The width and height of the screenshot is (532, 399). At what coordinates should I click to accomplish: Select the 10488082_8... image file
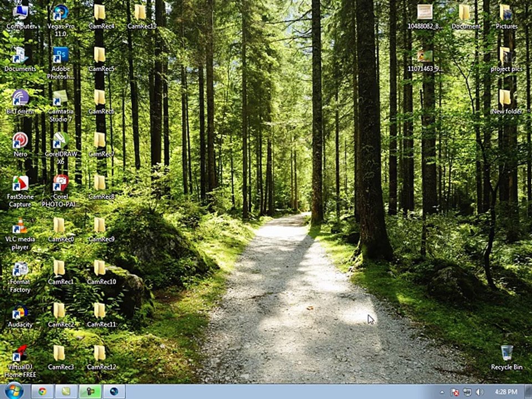point(425,17)
